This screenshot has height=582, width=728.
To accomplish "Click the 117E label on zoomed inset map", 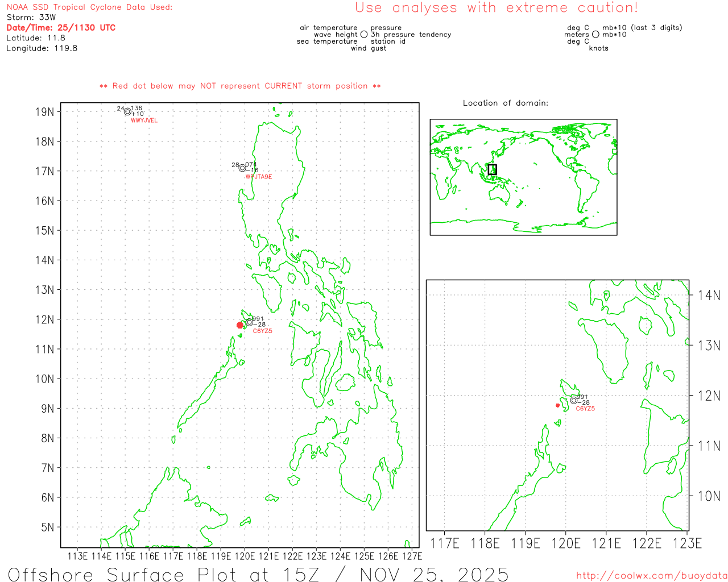I will point(445,543).
